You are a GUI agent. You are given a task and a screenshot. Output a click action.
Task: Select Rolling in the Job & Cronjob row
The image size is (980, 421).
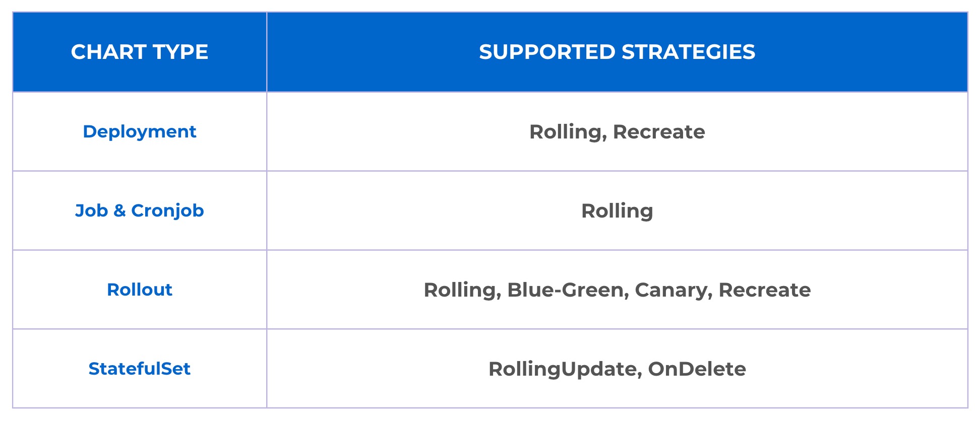(617, 211)
